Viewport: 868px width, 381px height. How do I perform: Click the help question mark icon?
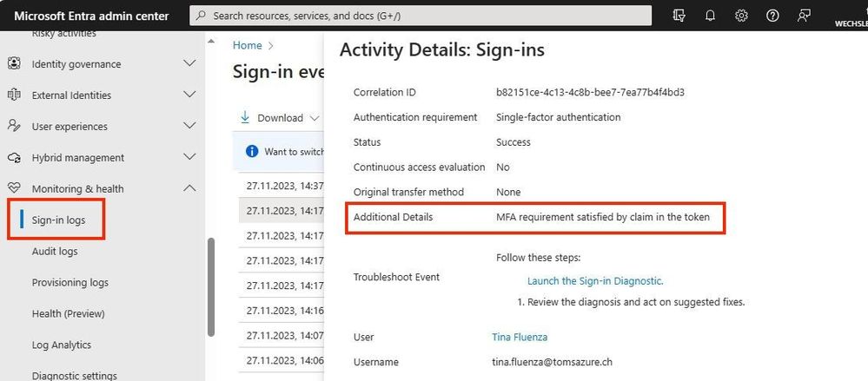[772, 16]
